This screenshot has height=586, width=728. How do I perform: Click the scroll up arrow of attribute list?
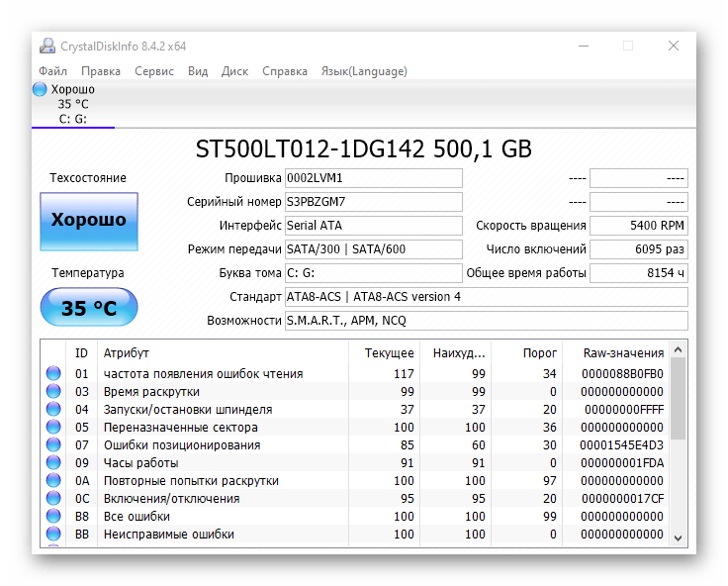(x=678, y=349)
